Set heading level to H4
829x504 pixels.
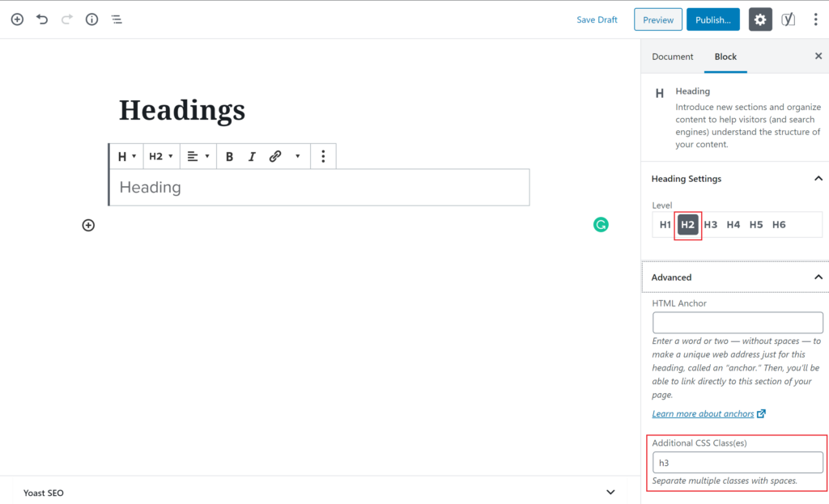pyautogui.click(x=733, y=225)
